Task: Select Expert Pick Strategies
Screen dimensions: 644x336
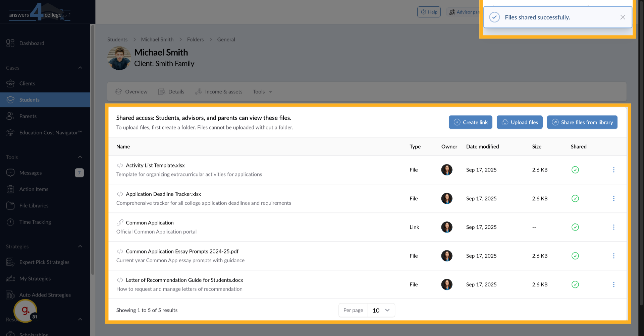Action: (44, 262)
